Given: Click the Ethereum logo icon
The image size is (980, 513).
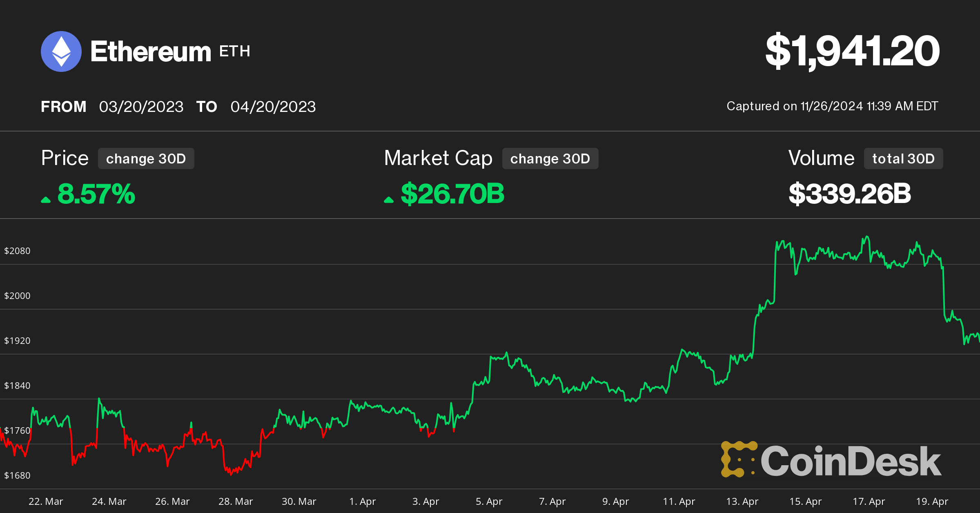Looking at the screenshot, I should (x=61, y=51).
